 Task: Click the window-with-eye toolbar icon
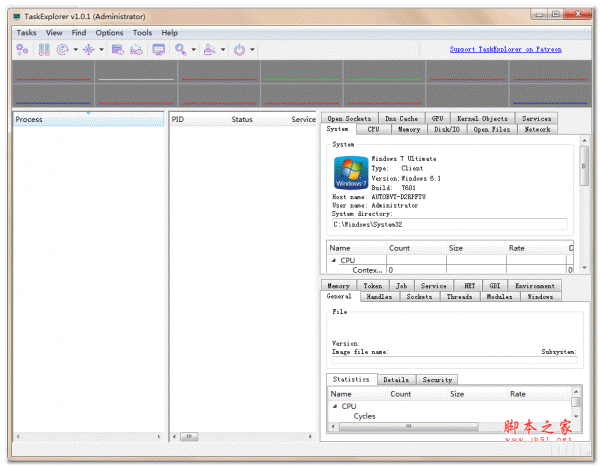coord(117,50)
